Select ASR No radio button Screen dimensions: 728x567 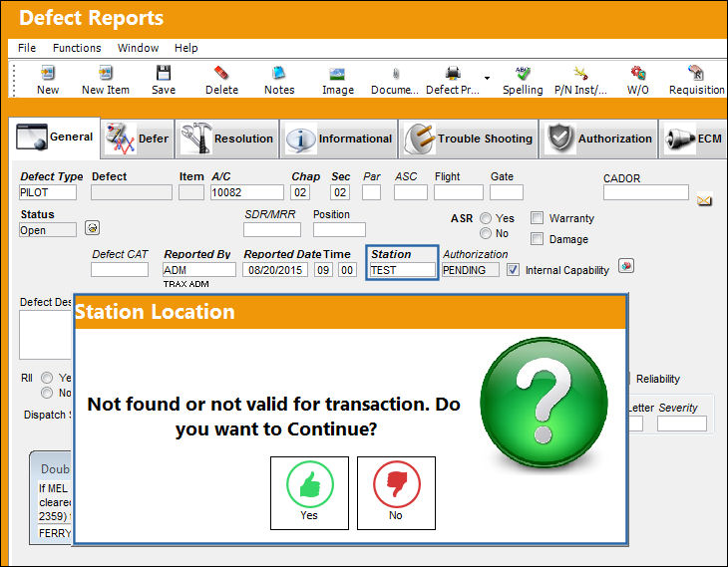(x=486, y=233)
